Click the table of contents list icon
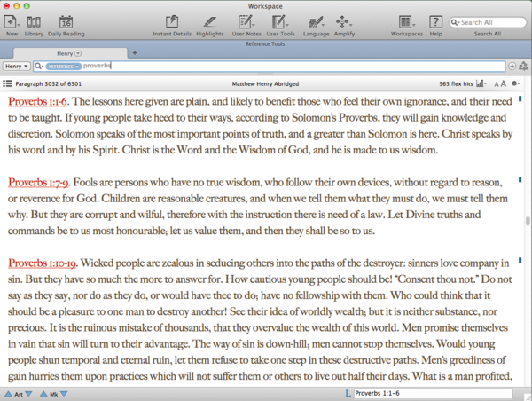Image resolution: width=532 pixels, height=401 pixels. (7, 83)
